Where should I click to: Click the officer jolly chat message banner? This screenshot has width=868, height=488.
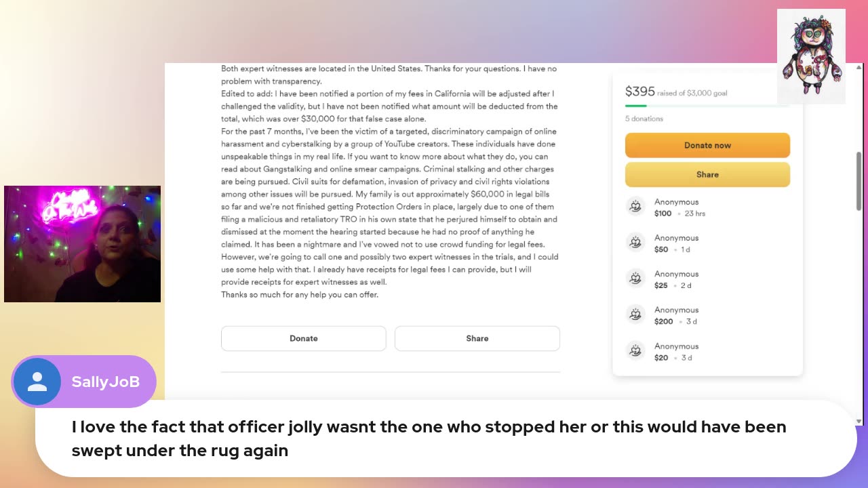446,439
